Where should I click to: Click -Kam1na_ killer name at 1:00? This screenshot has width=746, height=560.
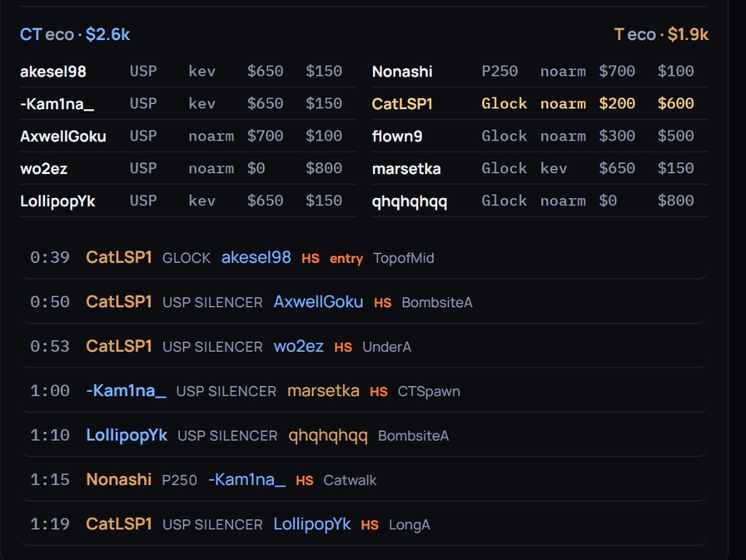(x=126, y=391)
